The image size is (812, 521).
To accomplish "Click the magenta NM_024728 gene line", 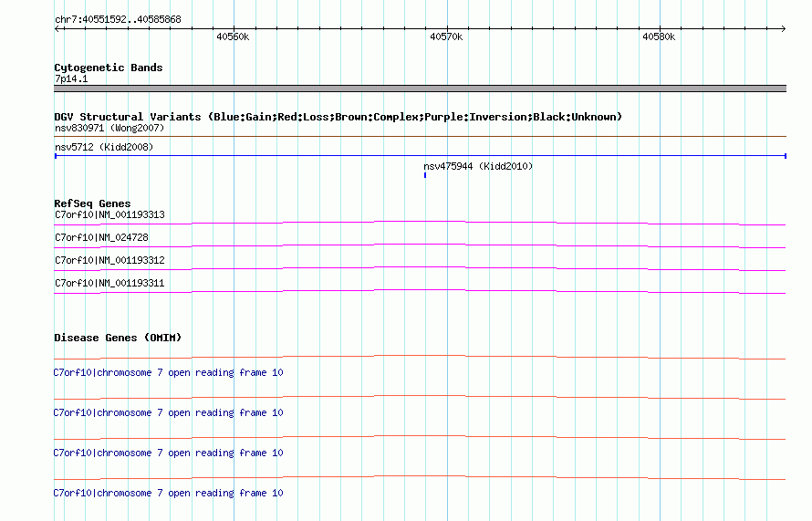I will click(x=420, y=245).
